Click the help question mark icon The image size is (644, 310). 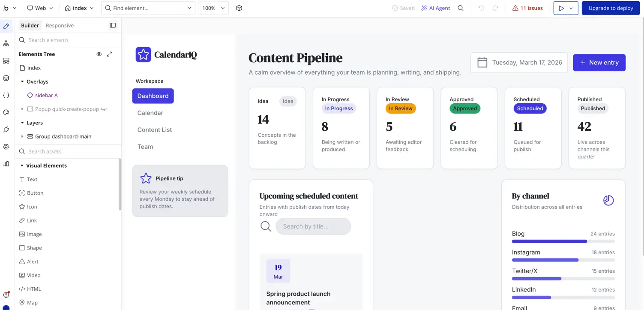[x=6, y=295]
